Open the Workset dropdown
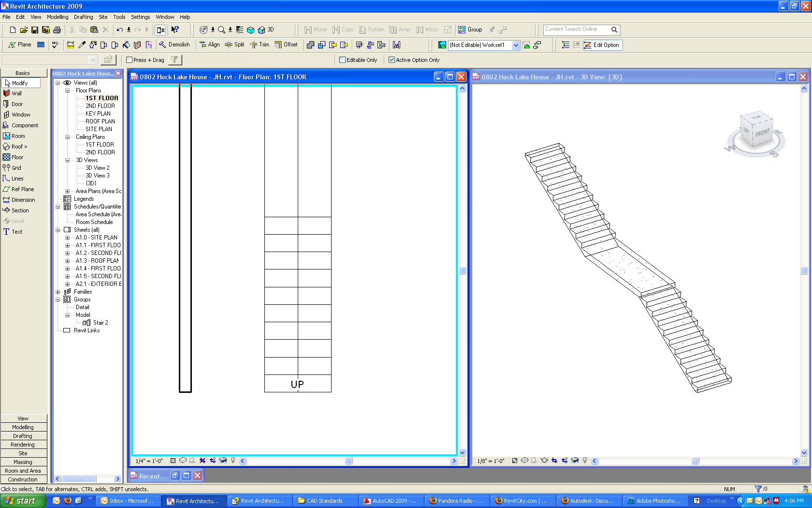The height and width of the screenshot is (508, 812). pyautogui.click(x=516, y=45)
